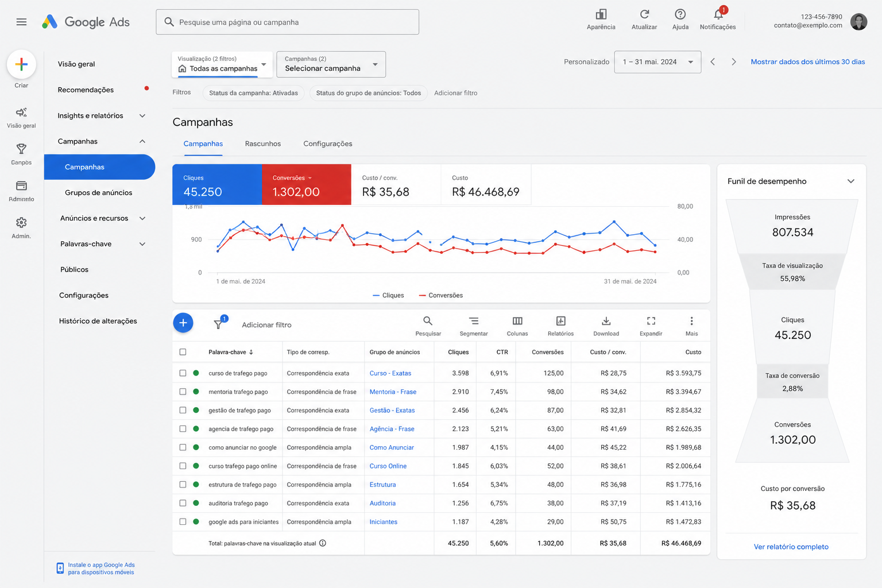Click the Segmentar icon
Viewport: 882px width, 588px height.
pos(473,321)
